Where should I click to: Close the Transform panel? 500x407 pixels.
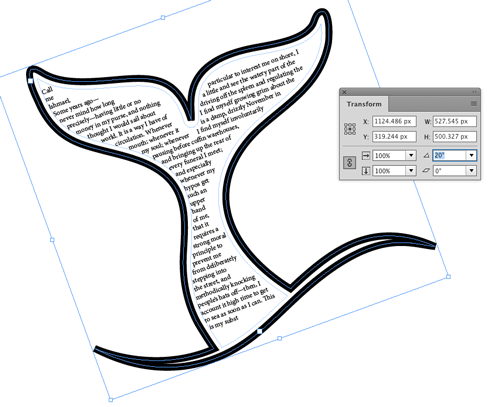(345, 92)
